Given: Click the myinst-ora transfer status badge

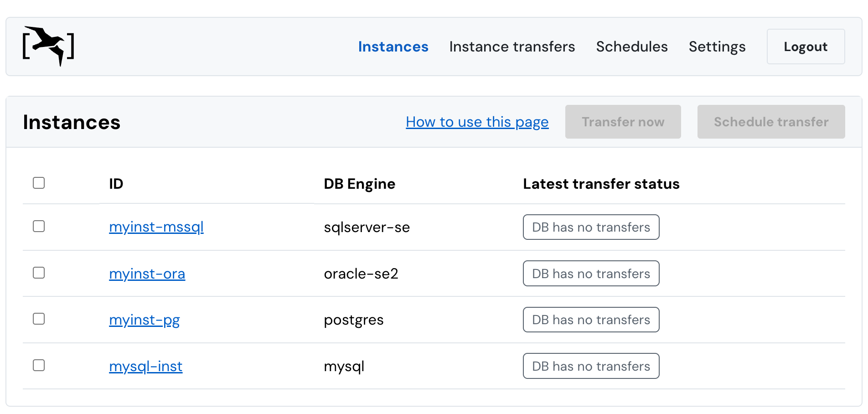Looking at the screenshot, I should point(591,274).
